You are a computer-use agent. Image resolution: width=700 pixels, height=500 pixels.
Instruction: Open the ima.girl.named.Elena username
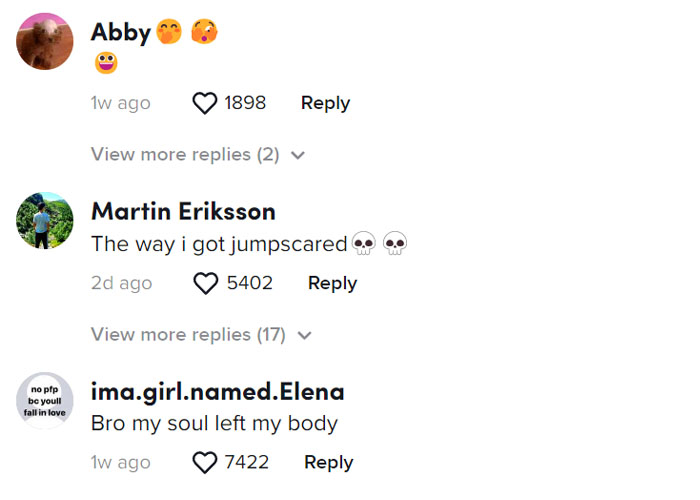(217, 392)
